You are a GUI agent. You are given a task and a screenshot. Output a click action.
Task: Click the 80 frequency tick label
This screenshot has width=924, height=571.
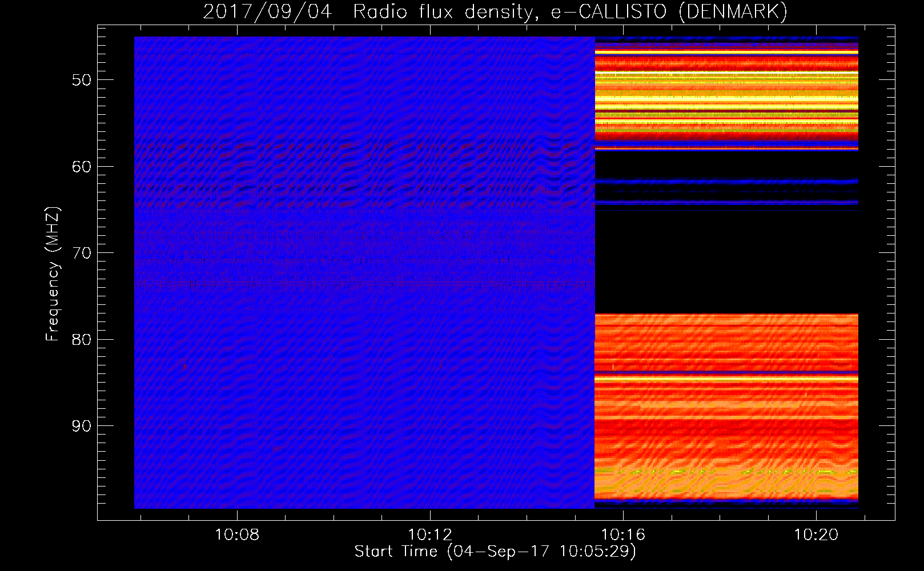(82, 340)
